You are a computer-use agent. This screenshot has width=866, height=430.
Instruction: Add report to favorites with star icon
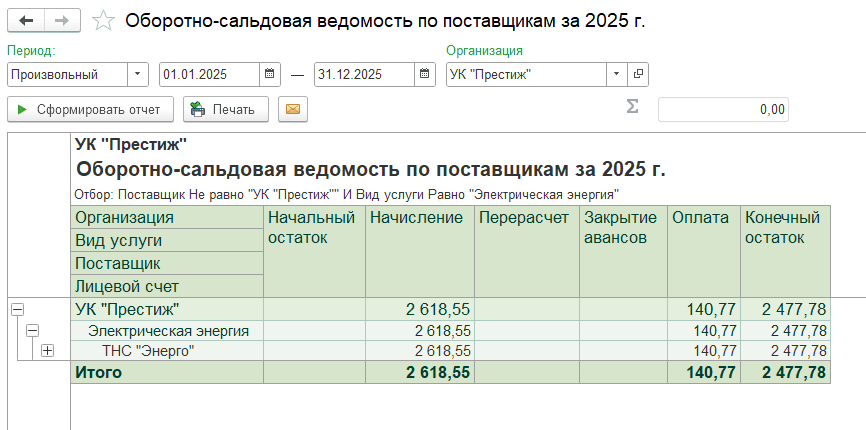[102, 20]
